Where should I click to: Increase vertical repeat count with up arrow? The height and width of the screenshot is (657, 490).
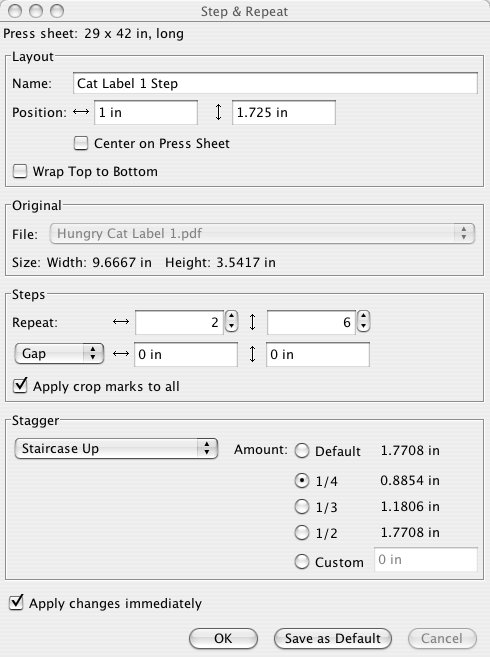coord(363,317)
